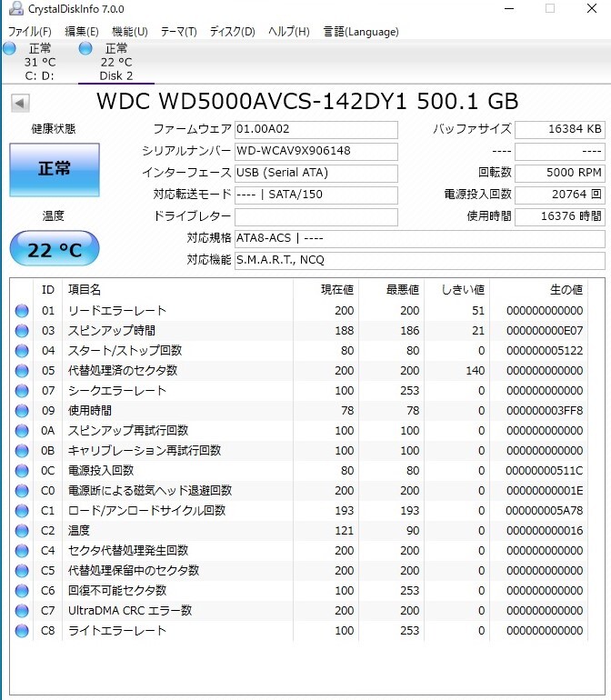Click the 項目名 column header

coord(177,290)
